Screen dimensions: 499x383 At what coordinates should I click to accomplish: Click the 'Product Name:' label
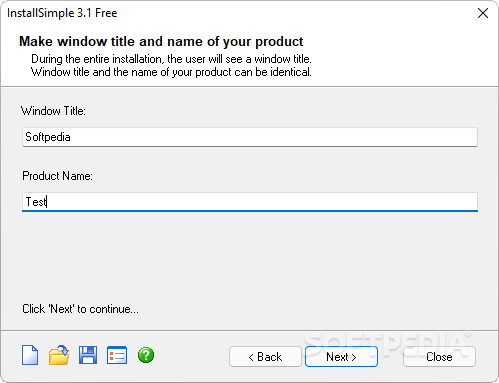[57, 176]
